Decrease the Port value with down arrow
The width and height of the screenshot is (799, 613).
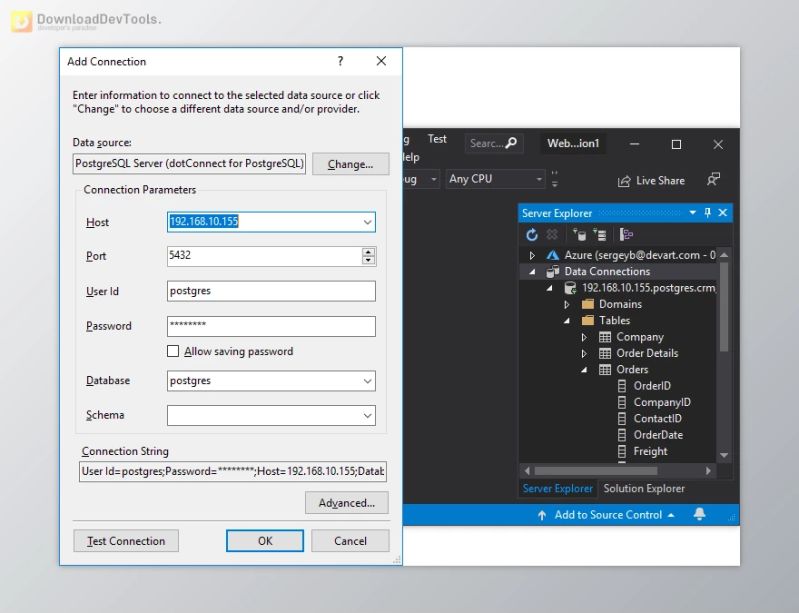[x=368, y=260]
